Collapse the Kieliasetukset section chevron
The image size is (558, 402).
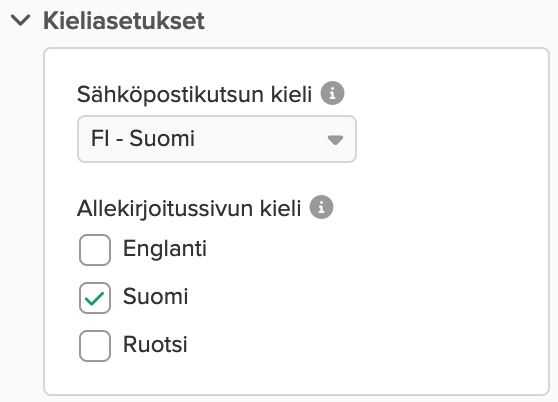coord(21,20)
